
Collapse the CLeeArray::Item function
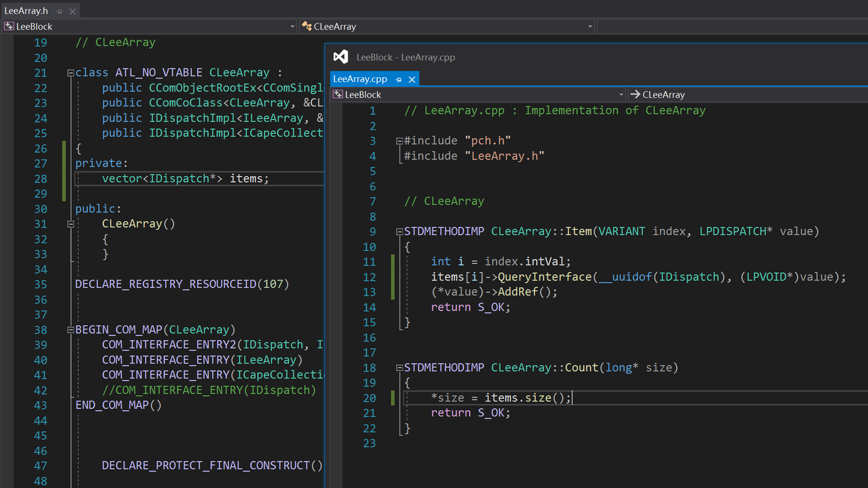tap(399, 232)
